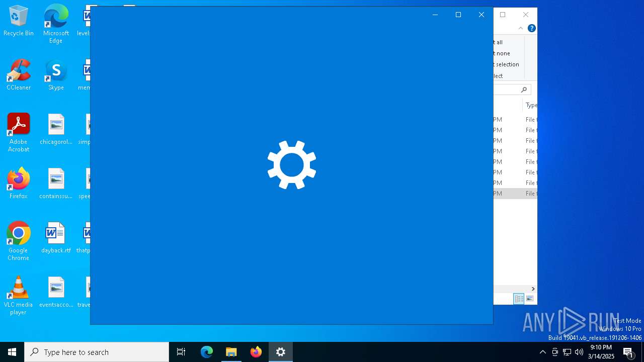Switch File Explorer to large icons view
644x362 pixels.
[530, 299]
